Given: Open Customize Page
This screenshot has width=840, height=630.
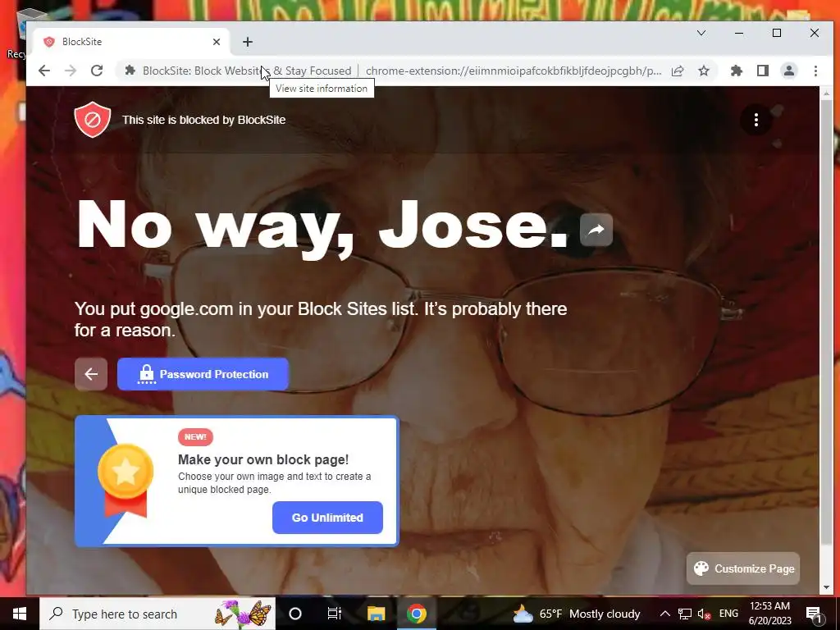Looking at the screenshot, I should pos(743,568).
